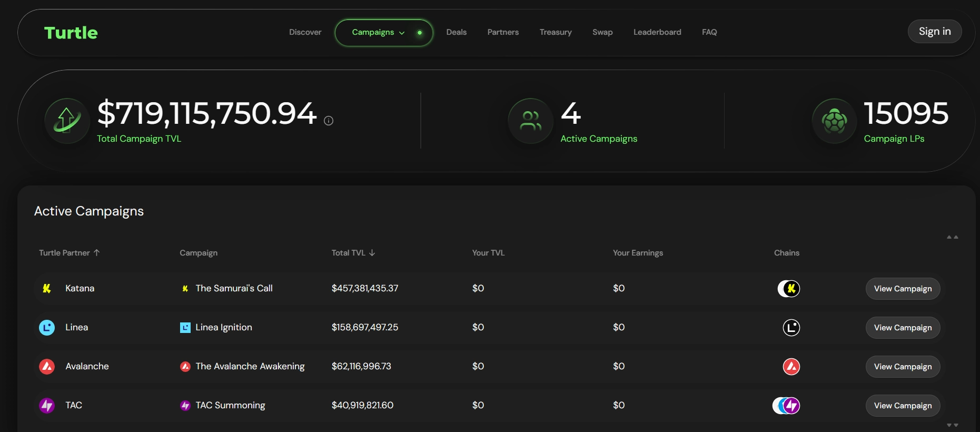Click the info icon beside total TVL
980x432 pixels.
click(329, 121)
